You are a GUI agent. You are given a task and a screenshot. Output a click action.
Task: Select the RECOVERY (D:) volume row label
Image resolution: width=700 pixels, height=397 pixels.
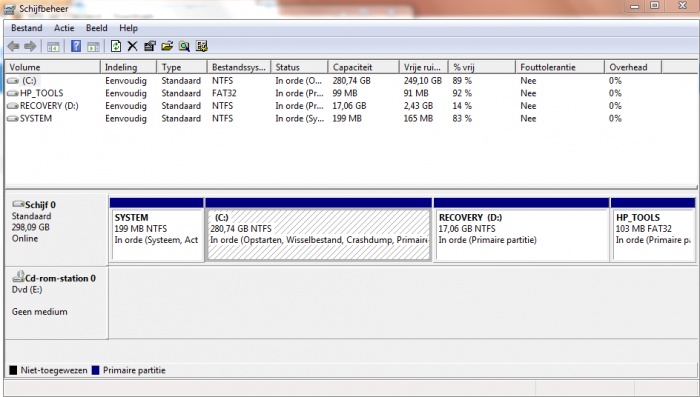[49, 106]
